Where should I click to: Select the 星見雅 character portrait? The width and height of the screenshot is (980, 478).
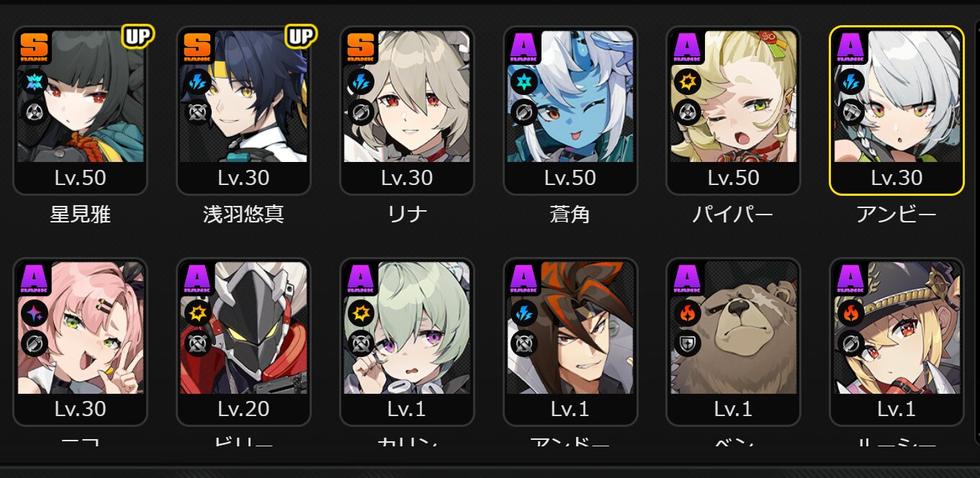click(80, 111)
